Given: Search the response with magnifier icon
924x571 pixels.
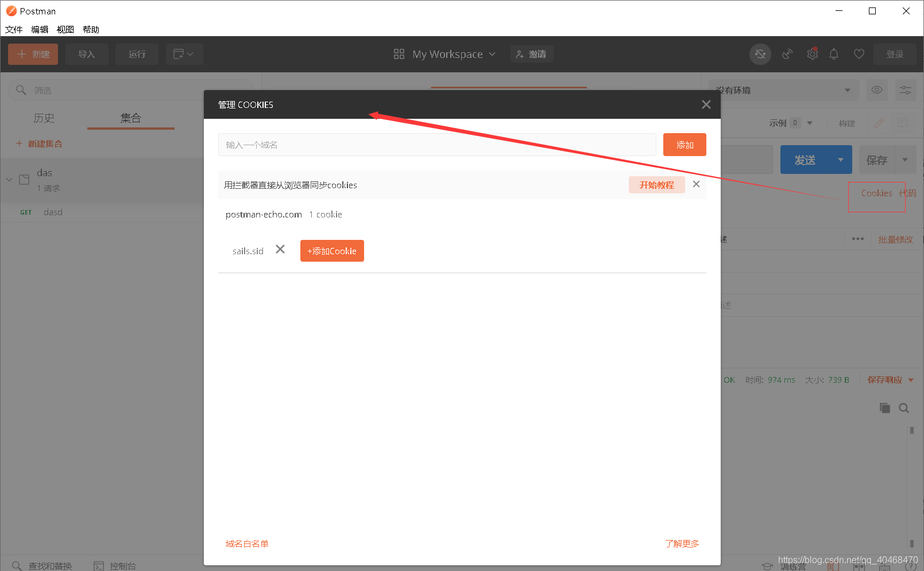Looking at the screenshot, I should pos(904,408).
